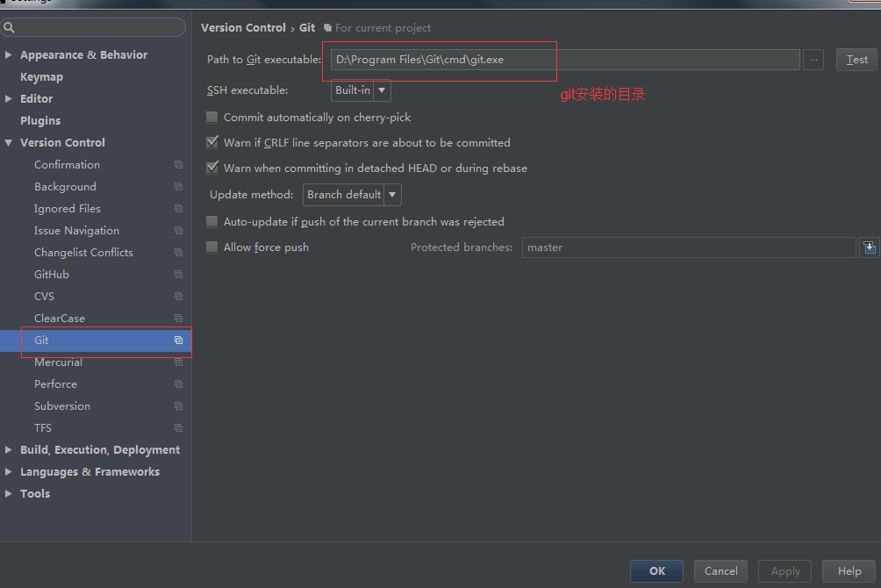Click the Help button
The image size is (881, 588).
point(849,571)
